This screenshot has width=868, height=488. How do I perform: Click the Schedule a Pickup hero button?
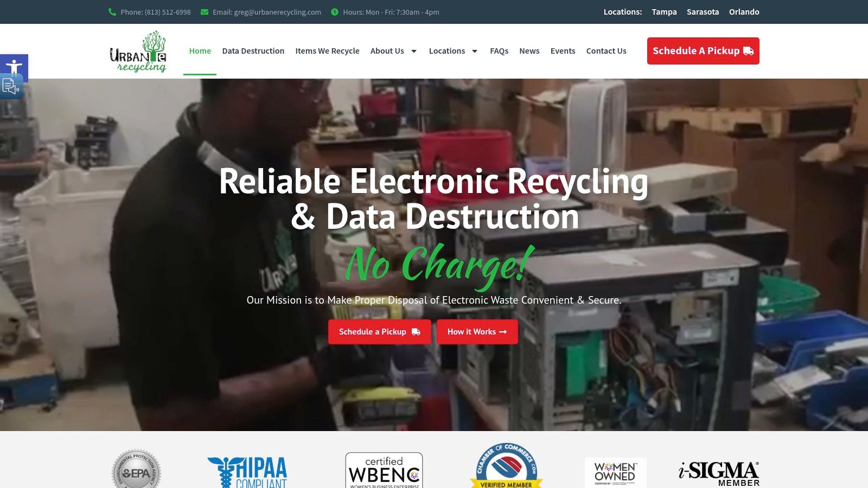(x=379, y=332)
